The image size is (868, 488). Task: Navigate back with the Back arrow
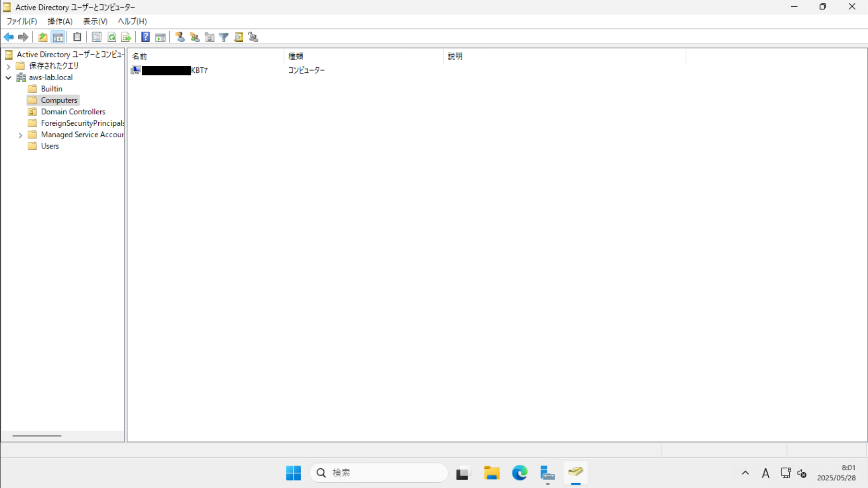[x=9, y=37]
